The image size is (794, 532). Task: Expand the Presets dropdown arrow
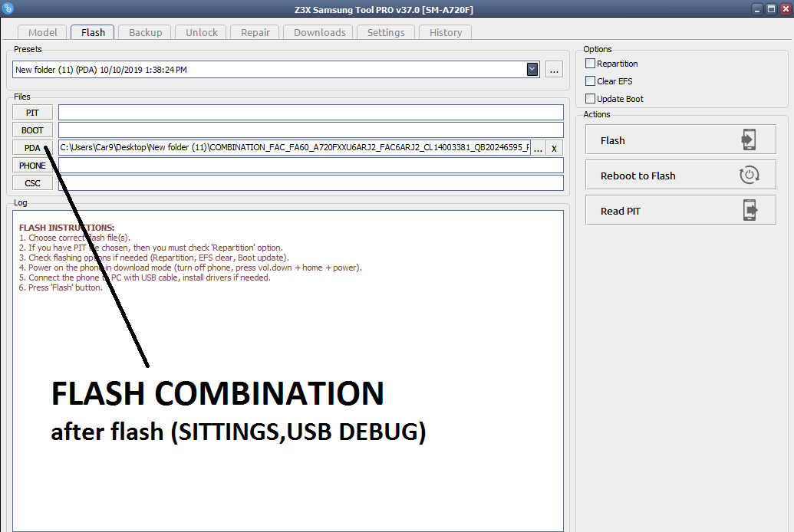pyautogui.click(x=532, y=69)
